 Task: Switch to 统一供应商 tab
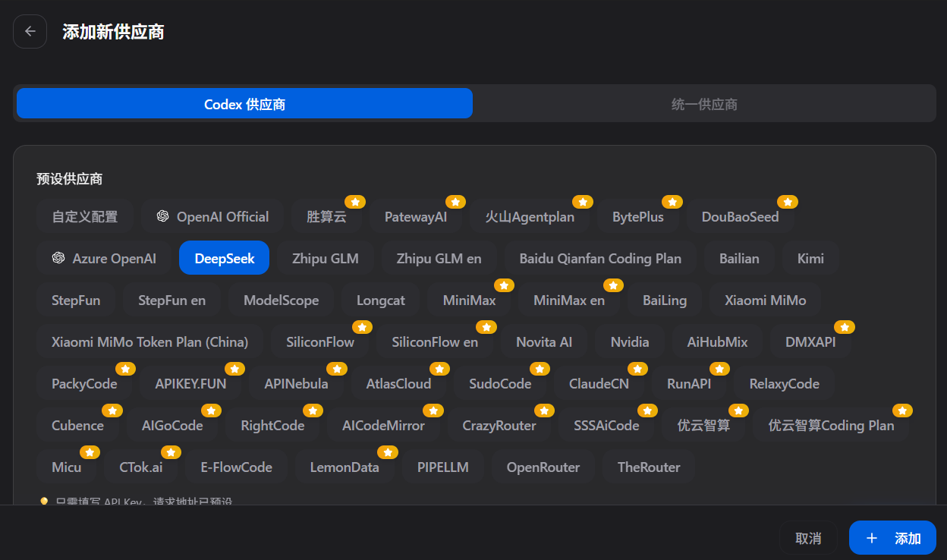(704, 104)
